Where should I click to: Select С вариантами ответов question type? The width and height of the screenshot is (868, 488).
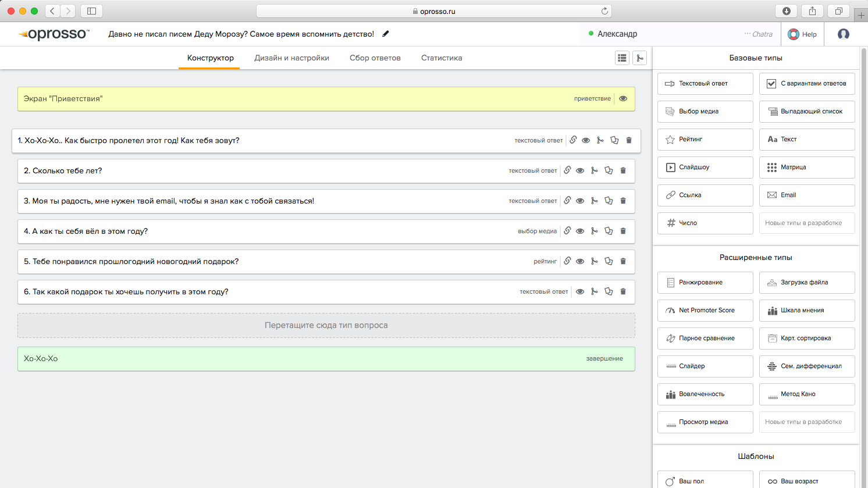tap(807, 84)
